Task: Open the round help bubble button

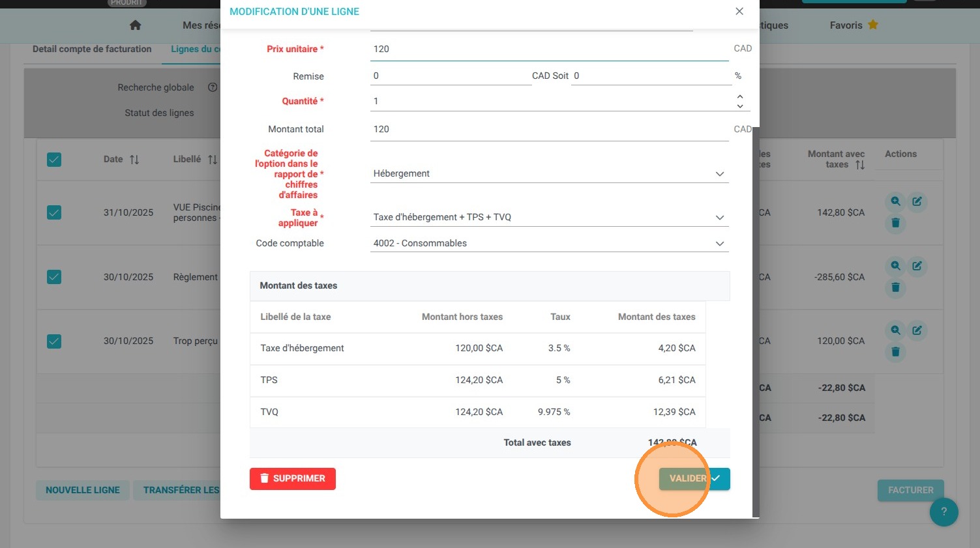Action: click(x=943, y=512)
